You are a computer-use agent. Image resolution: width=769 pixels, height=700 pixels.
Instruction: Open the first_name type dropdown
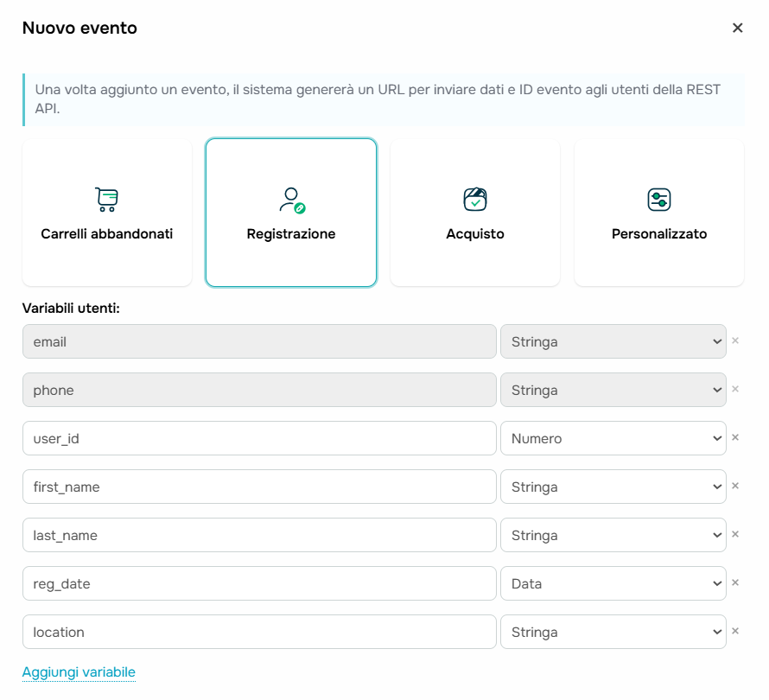pos(613,487)
